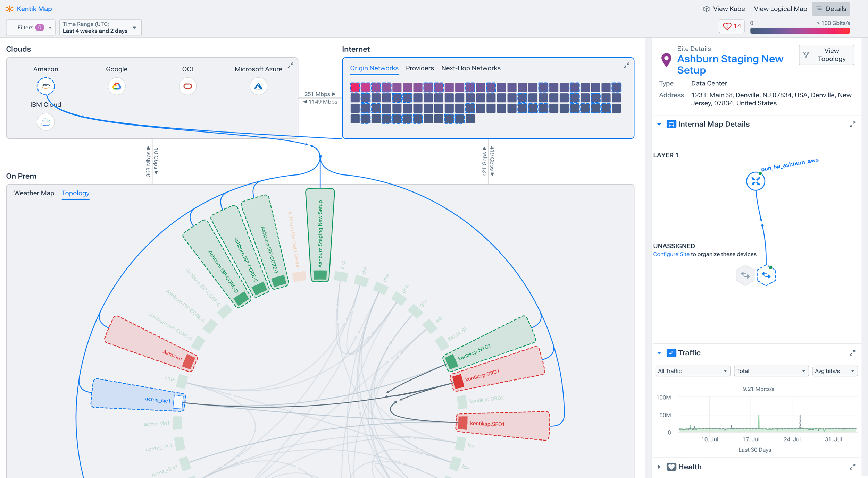Expand the Health section
Screen dimensions: 868x478
coord(659,467)
